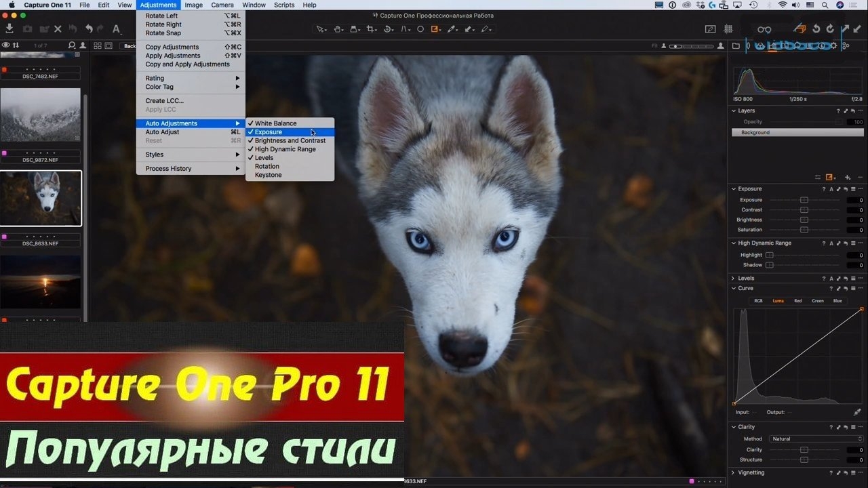Expand the Vignetting panel

[x=734, y=472]
